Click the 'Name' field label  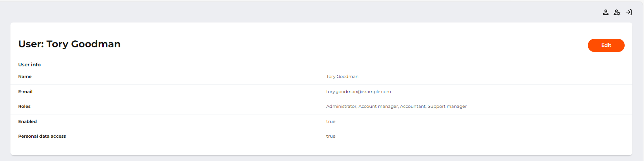(x=25, y=76)
